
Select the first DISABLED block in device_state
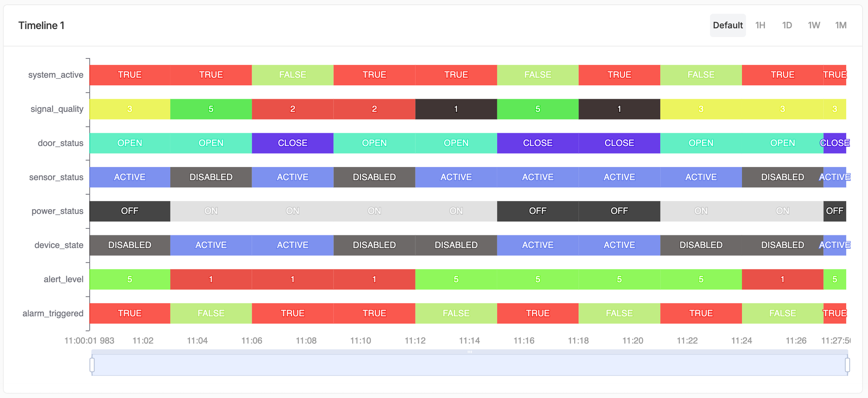coord(130,245)
